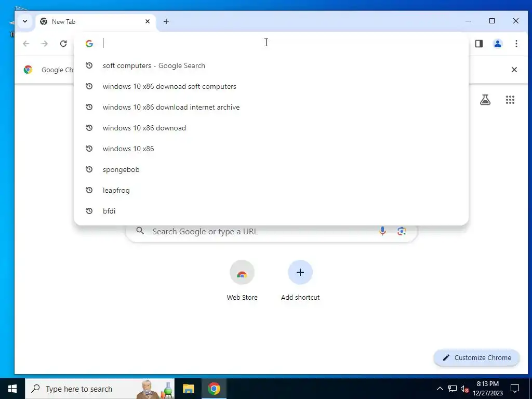Click Add shortcut button

[x=300, y=280]
